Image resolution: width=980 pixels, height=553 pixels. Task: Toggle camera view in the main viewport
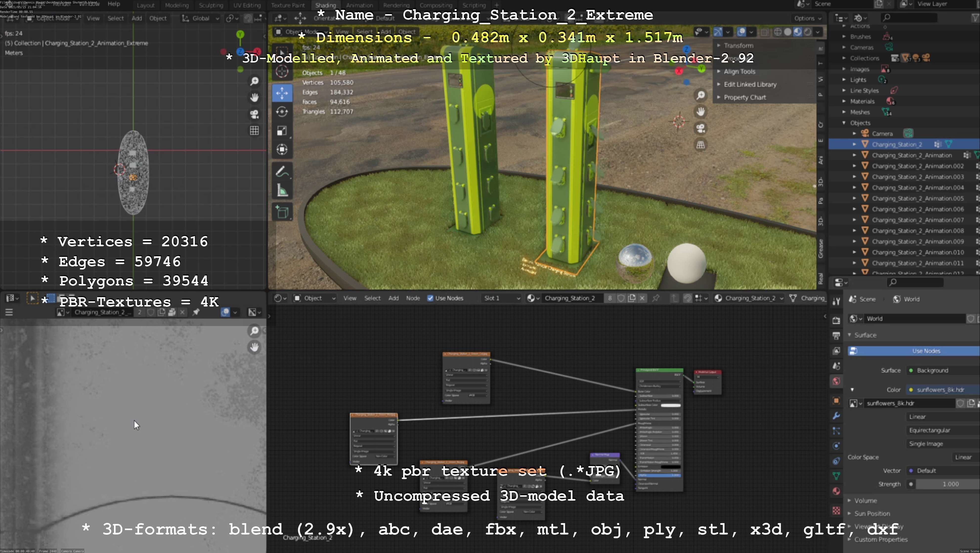tap(701, 128)
